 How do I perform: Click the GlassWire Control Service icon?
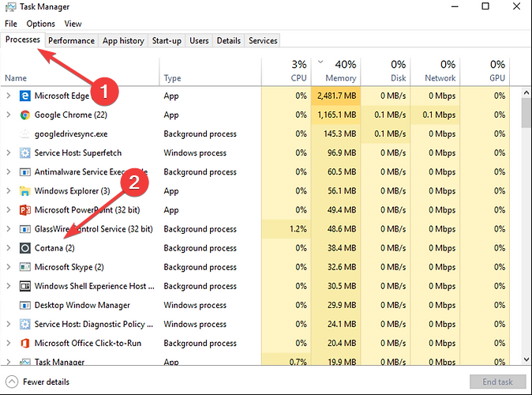[24, 229]
